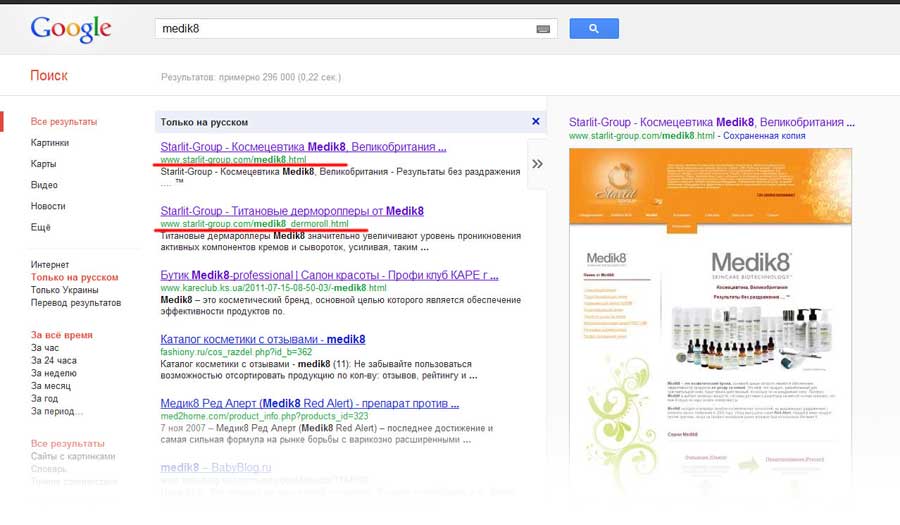Image resolution: width=900 pixels, height=525 pixels.
Task: Click URL www.starlit-group.com/medik8_dermoroll.html
Action: click(x=254, y=224)
